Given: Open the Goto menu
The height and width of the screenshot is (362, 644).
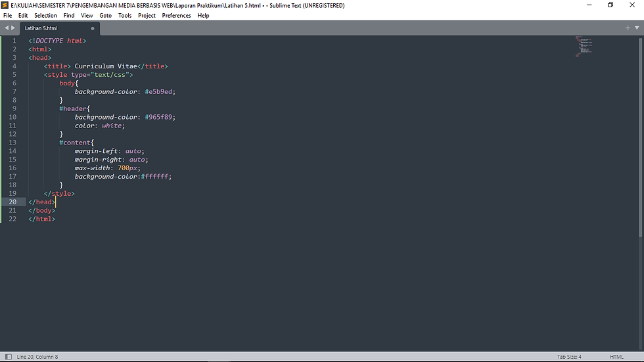Looking at the screenshot, I should [x=106, y=16].
